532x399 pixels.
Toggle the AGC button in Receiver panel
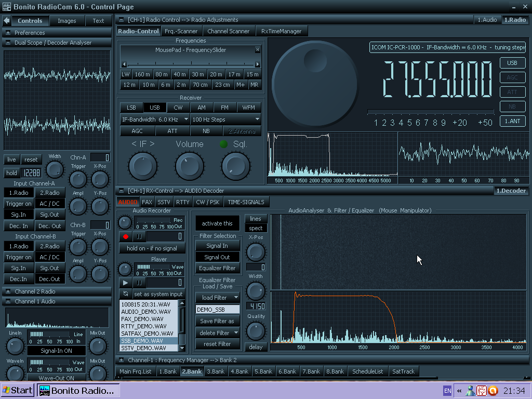(137, 131)
